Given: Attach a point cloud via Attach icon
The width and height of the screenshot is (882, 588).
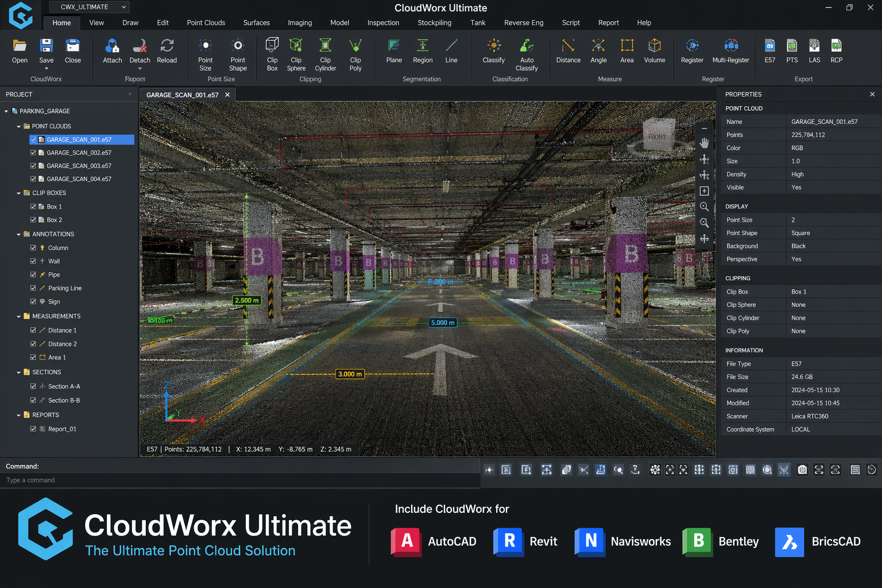Looking at the screenshot, I should (113, 51).
